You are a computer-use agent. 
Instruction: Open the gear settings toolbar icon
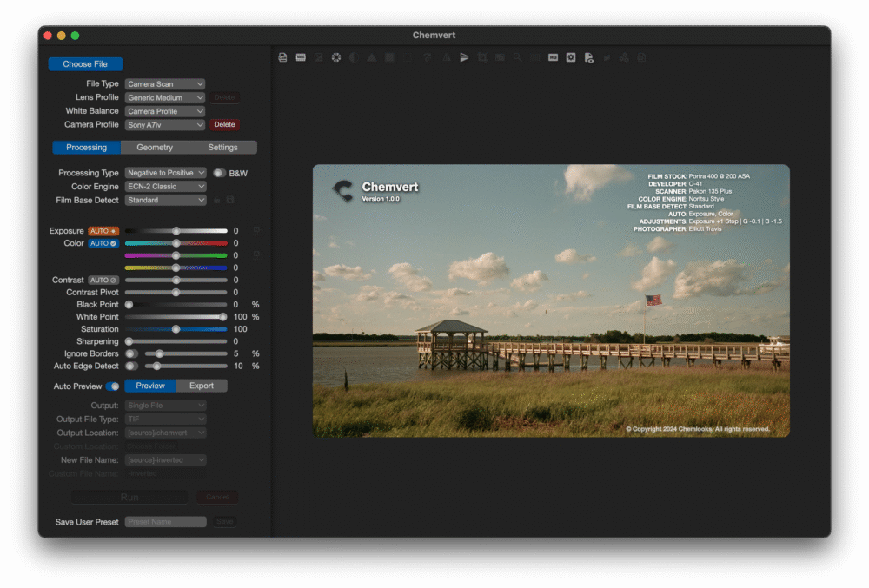tap(571, 57)
